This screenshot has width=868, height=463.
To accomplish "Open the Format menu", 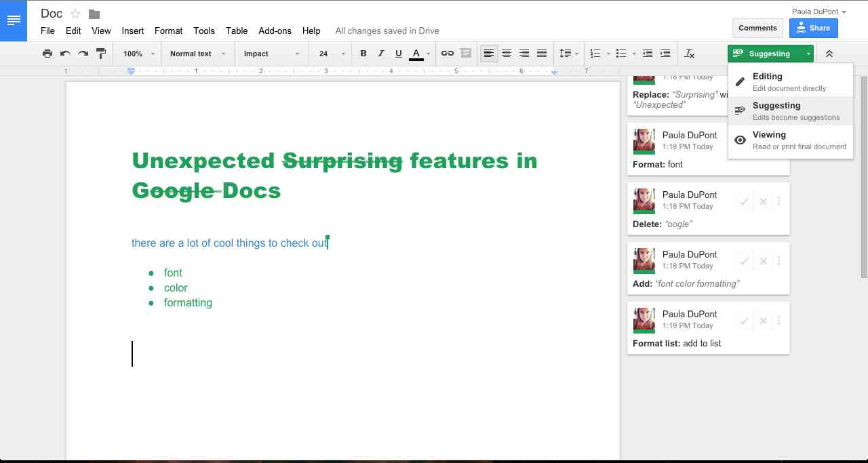I will (168, 31).
